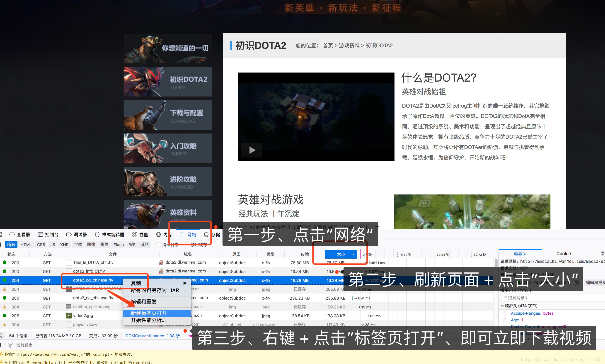
Task: Toggle the XHR request filter
Action: [x=65, y=245]
